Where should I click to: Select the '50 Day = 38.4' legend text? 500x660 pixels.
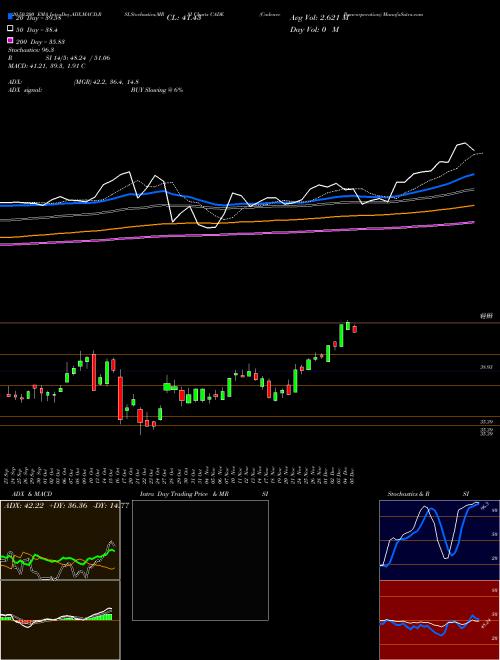click(37, 29)
